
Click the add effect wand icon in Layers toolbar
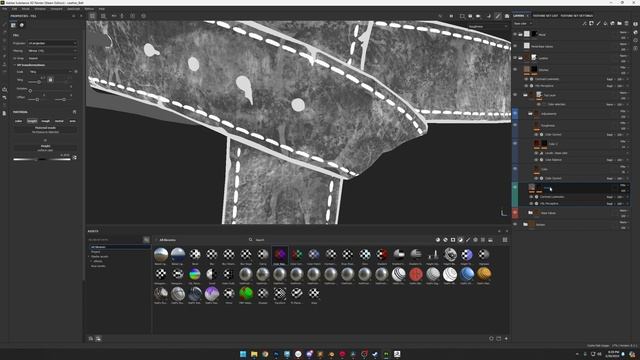[x=584, y=24]
